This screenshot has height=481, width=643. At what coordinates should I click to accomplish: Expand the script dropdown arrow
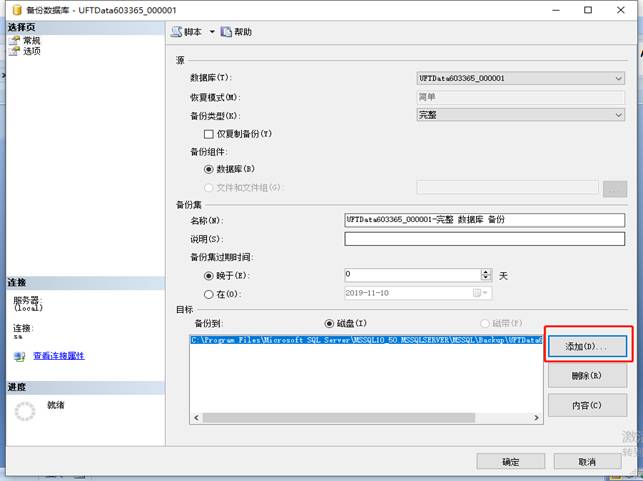pyautogui.click(x=212, y=32)
